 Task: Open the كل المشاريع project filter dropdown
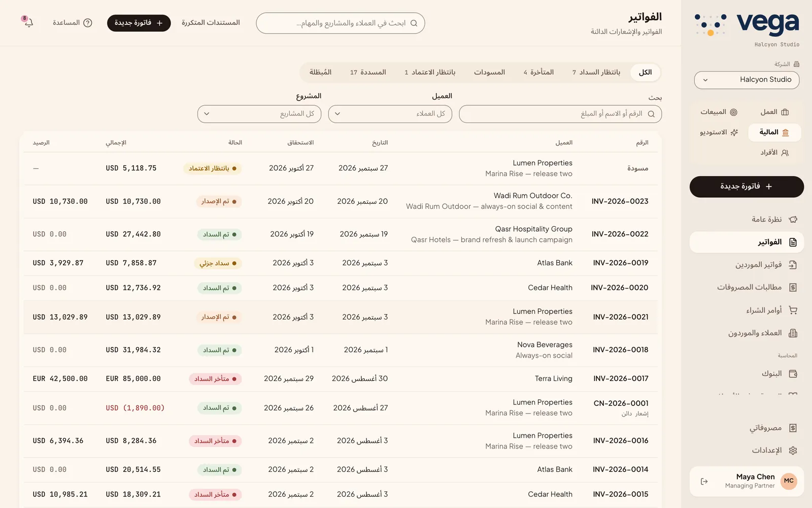coord(259,114)
